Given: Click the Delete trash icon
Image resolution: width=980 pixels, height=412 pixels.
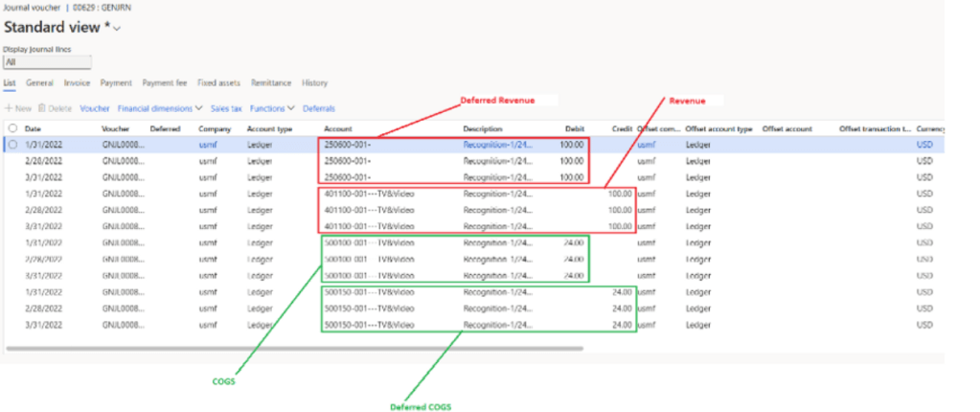Looking at the screenshot, I should 42,108.
